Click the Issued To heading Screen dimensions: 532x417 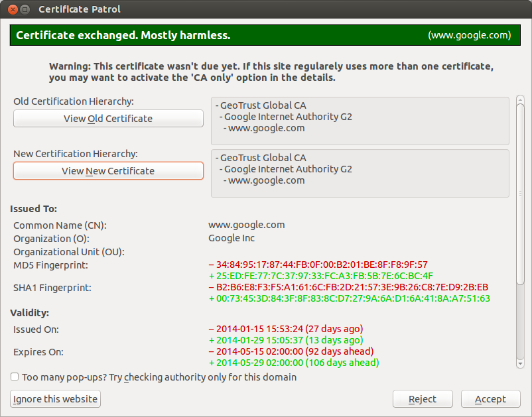[x=34, y=209]
